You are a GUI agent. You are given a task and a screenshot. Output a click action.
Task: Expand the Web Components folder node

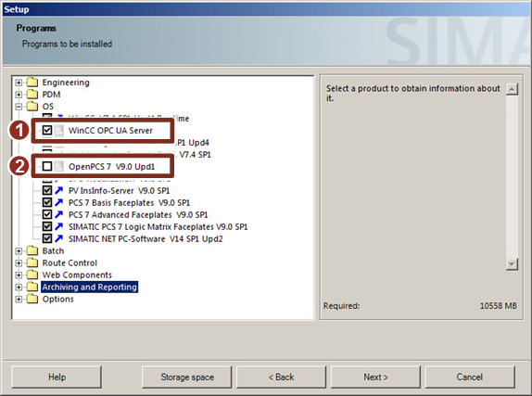[x=19, y=275]
